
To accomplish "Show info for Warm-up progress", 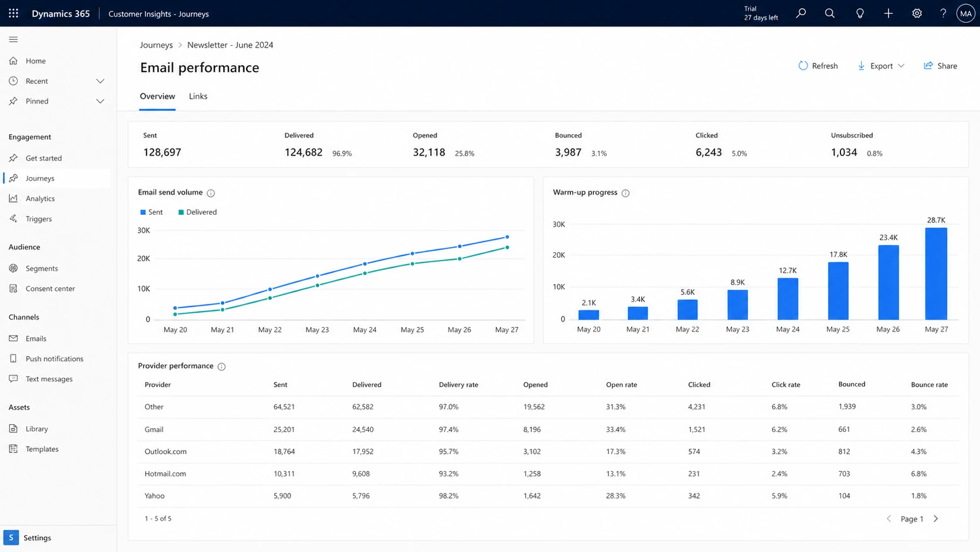I will coord(625,193).
